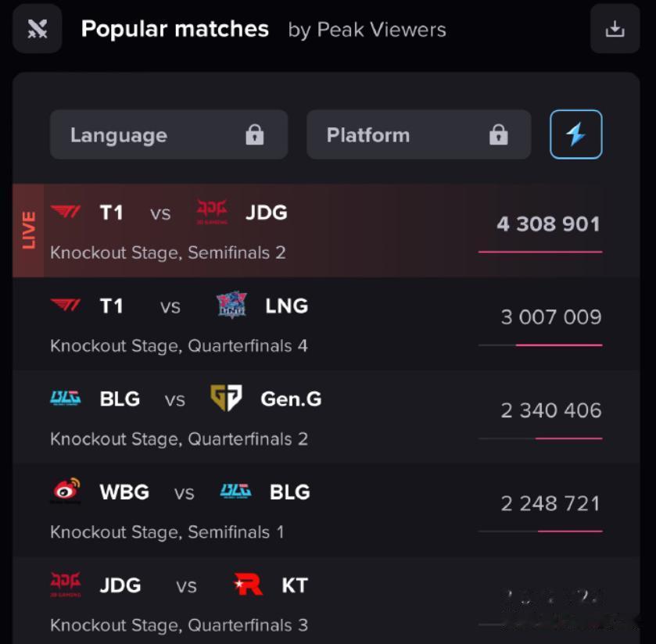Click the lock icon in Language filter
The image size is (656, 644).
tap(254, 134)
